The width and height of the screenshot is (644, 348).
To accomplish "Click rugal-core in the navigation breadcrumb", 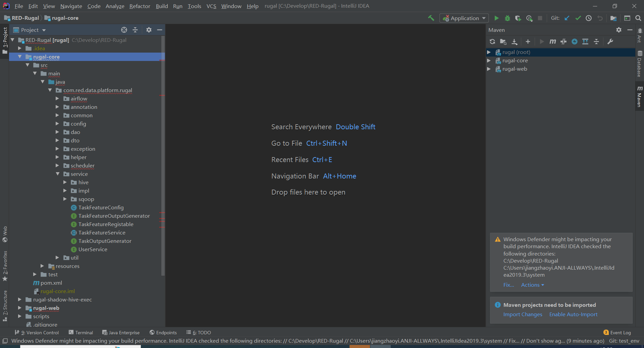I will point(62,18).
